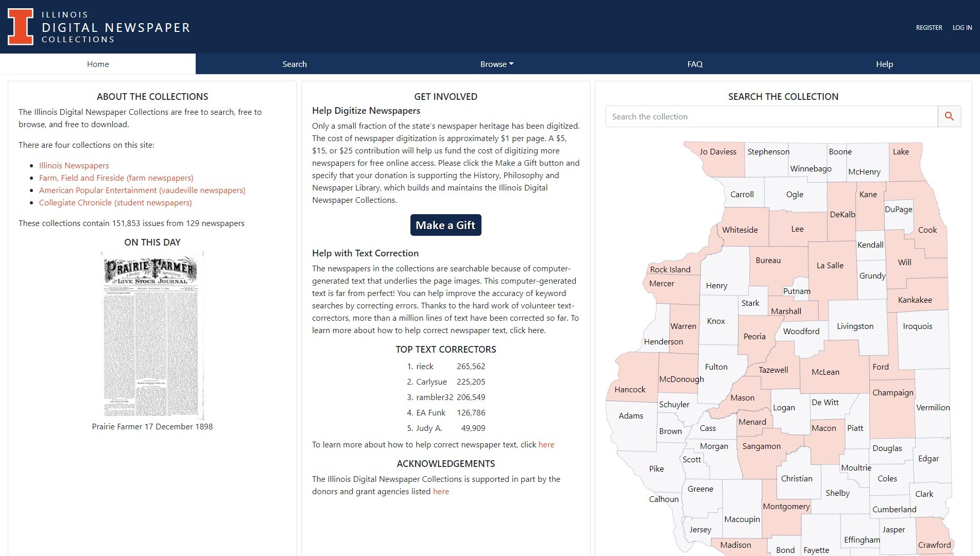Switch to the Search tab
Image resolution: width=980 pixels, height=556 pixels.
pyautogui.click(x=294, y=64)
